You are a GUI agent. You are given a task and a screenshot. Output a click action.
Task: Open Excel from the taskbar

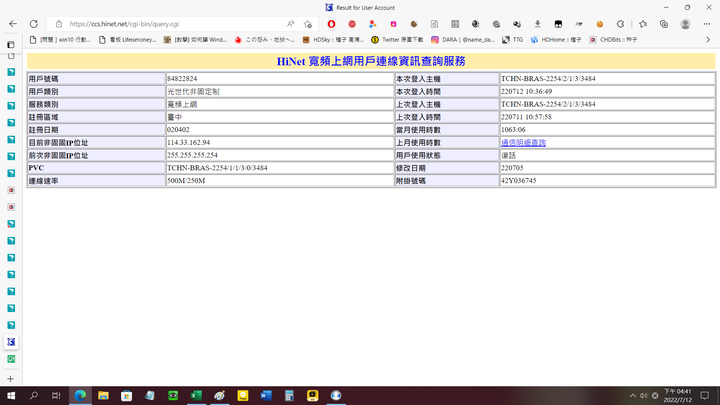pyautogui.click(x=196, y=395)
